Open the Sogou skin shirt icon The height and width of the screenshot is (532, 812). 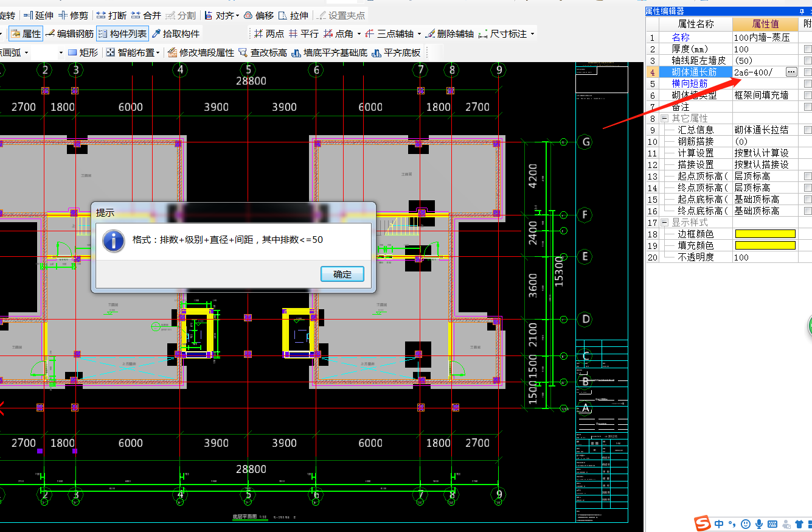[800, 523]
